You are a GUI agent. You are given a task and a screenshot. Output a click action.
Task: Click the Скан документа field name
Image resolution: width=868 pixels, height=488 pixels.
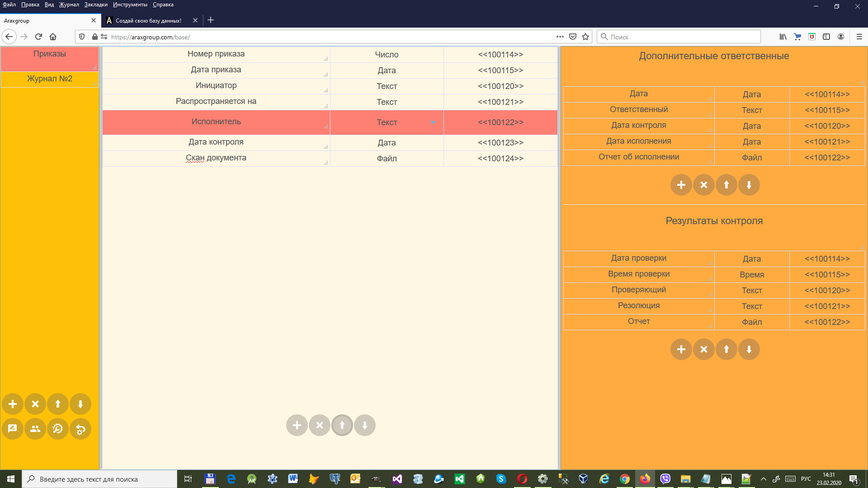tap(216, 158)
